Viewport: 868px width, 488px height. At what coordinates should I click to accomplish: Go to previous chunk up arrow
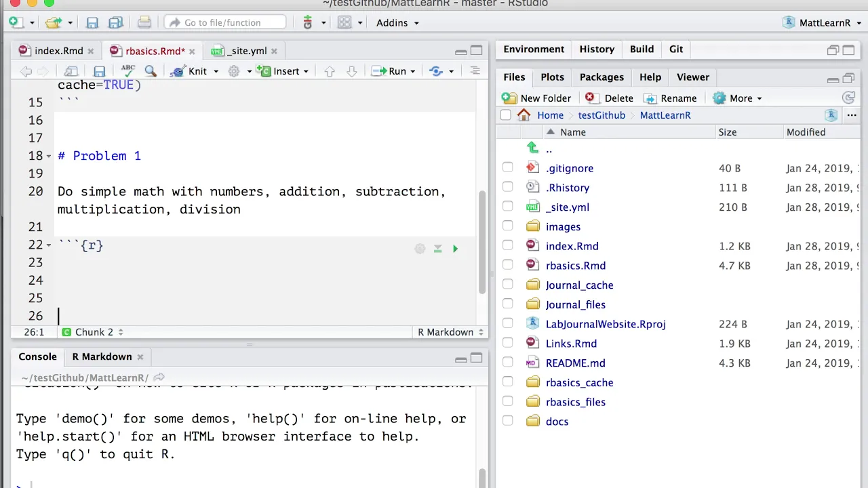pos(330,71)
